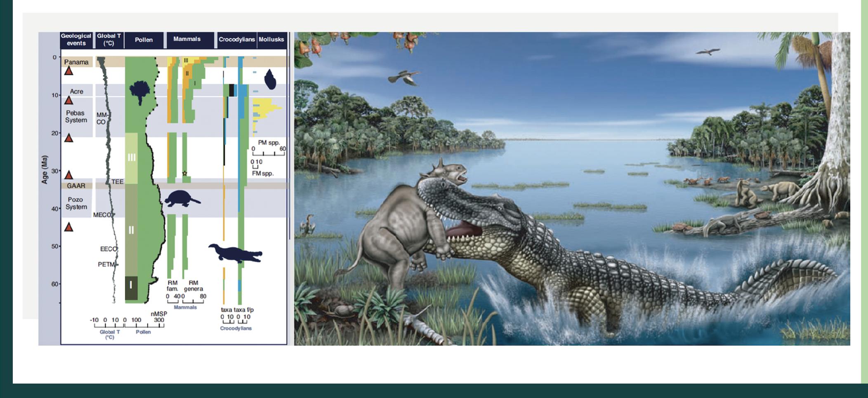Click the red triangle below Pebas System
This screenshot has height=398, width=868.
(x=69, y=138)
